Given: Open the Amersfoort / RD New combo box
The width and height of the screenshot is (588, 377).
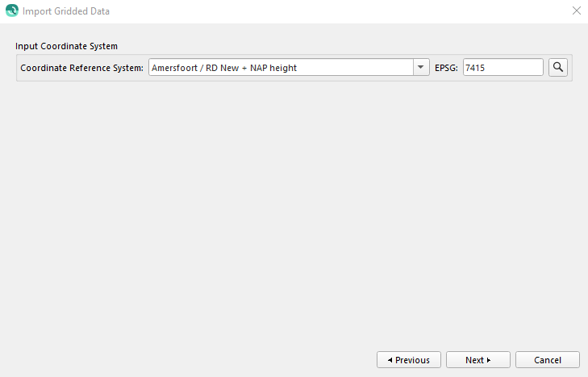Looking at the screenshot, I should [281, 68].
